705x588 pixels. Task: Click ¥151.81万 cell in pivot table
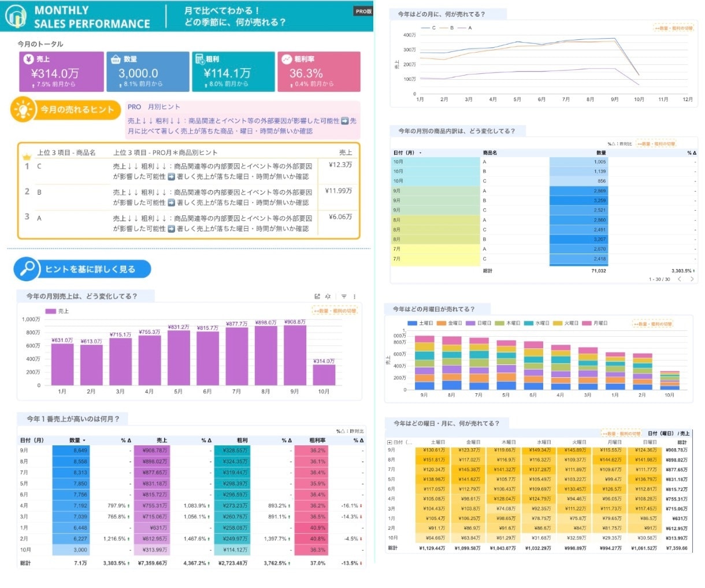(x=433, y=460)
